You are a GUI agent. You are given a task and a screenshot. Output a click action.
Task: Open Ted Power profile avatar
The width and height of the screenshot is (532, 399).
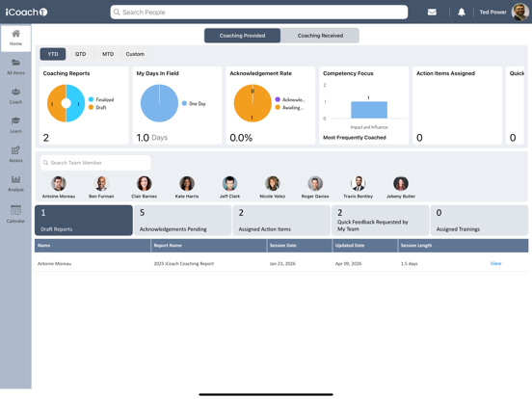point(520,13)
